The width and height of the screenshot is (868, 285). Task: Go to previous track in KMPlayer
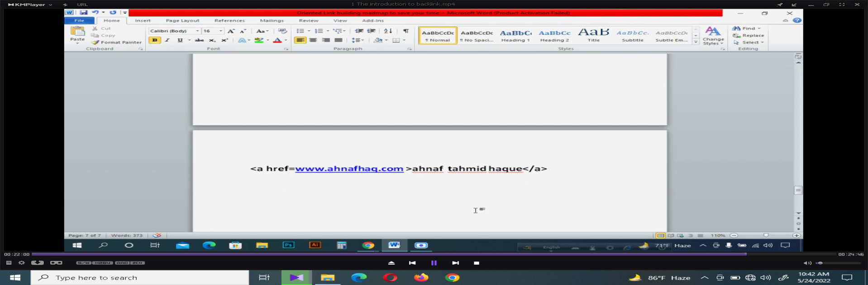[412, 263]
